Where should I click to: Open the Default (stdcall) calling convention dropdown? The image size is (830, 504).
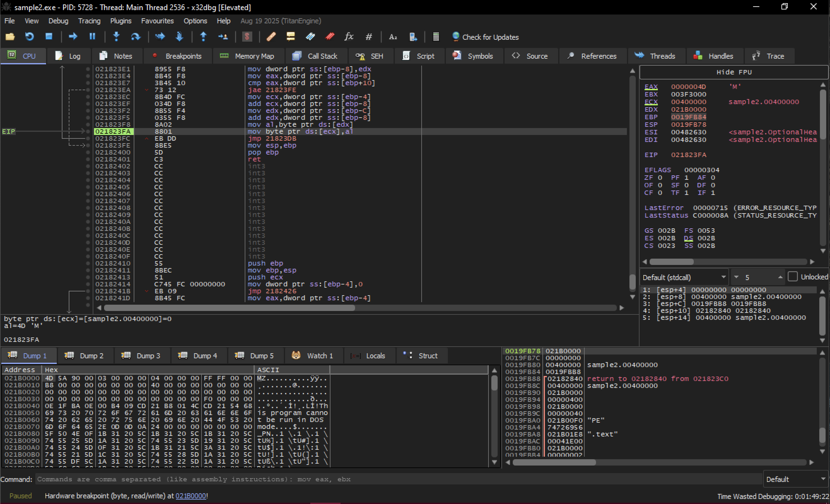click(685, 277)
